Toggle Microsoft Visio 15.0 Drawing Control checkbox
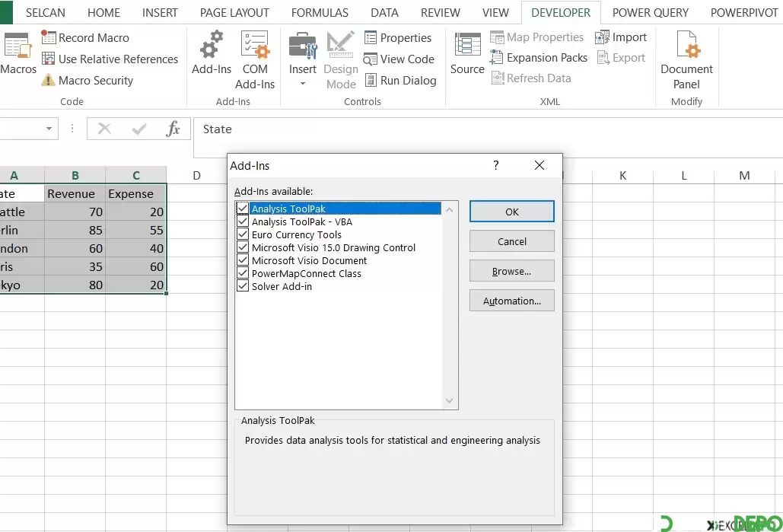The image size is (783, 532). pos(243,247)
